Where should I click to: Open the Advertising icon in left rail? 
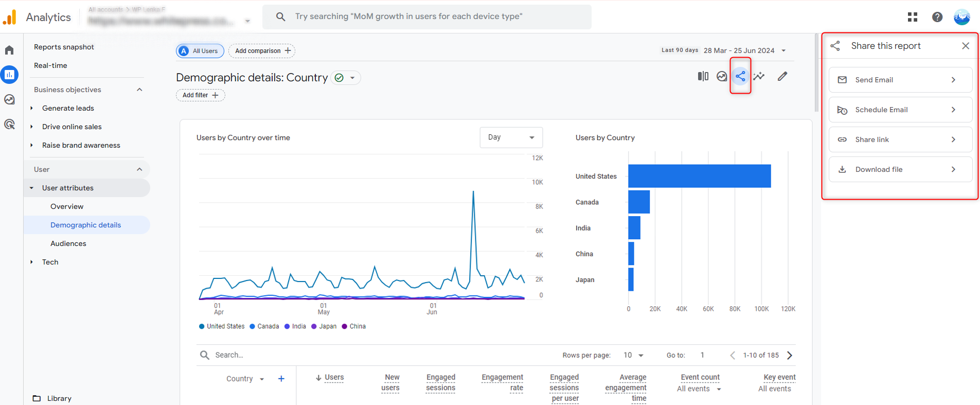click(9, 124)
